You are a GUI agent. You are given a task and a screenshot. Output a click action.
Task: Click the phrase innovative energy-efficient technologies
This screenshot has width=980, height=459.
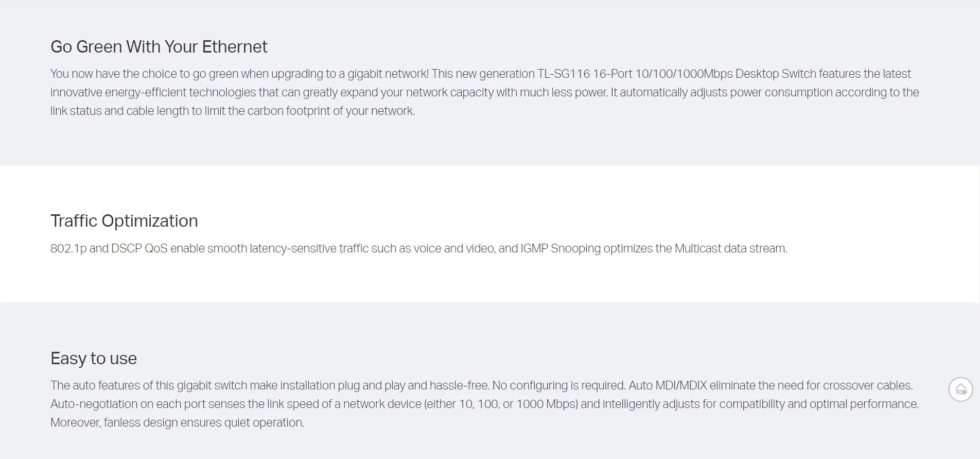pyautogui.click(x=153, y=92)
